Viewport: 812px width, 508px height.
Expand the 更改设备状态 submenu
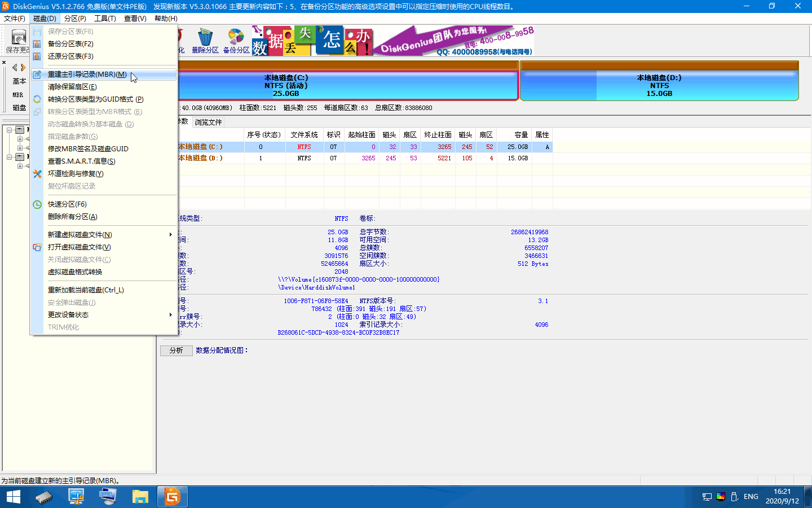coord(68,315)
